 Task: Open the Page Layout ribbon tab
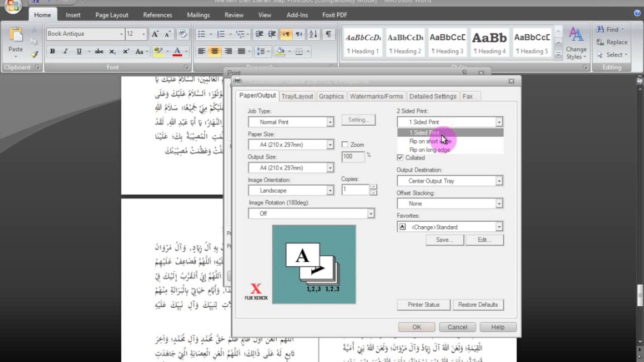click(x=112, y=15)
